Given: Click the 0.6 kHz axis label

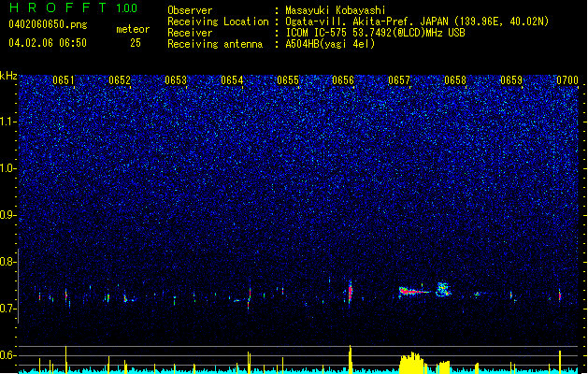Looking at the screenshot, I should (8, 355).
